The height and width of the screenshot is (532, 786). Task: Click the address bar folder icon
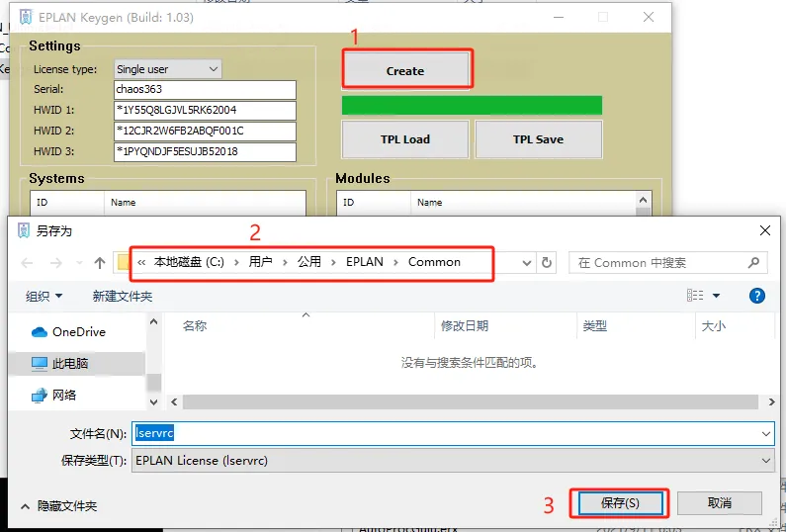pos(123,263)
